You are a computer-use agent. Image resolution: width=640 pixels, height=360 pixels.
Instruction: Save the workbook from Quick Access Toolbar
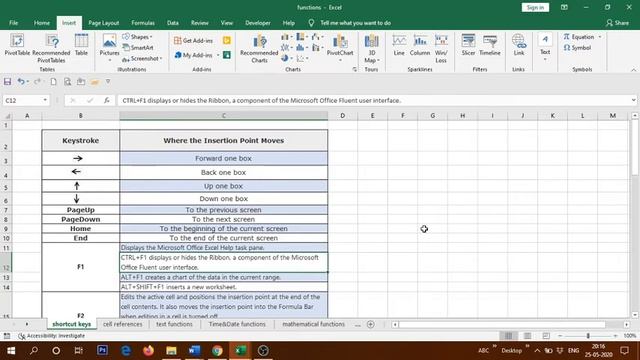(7, 82)
